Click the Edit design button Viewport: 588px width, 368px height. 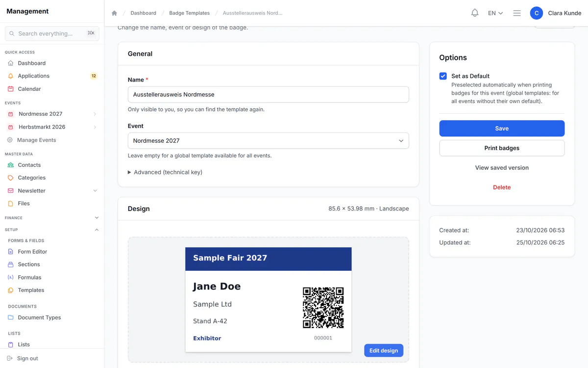pyautogui.click(x=384, y=350)
